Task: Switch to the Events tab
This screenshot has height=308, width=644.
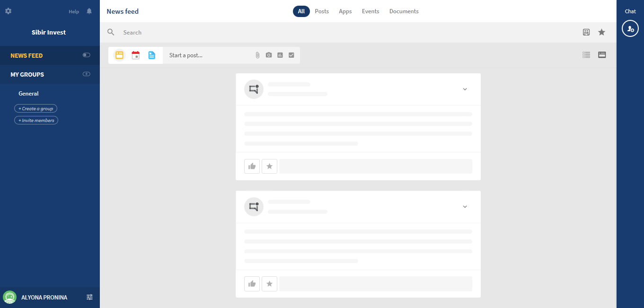Action: pos(371,11)
